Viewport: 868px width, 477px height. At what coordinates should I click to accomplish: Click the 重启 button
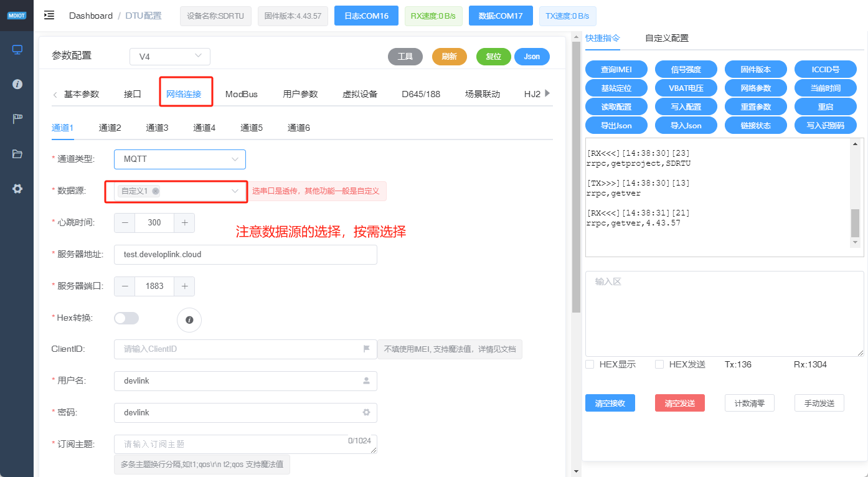click(826, 106)
